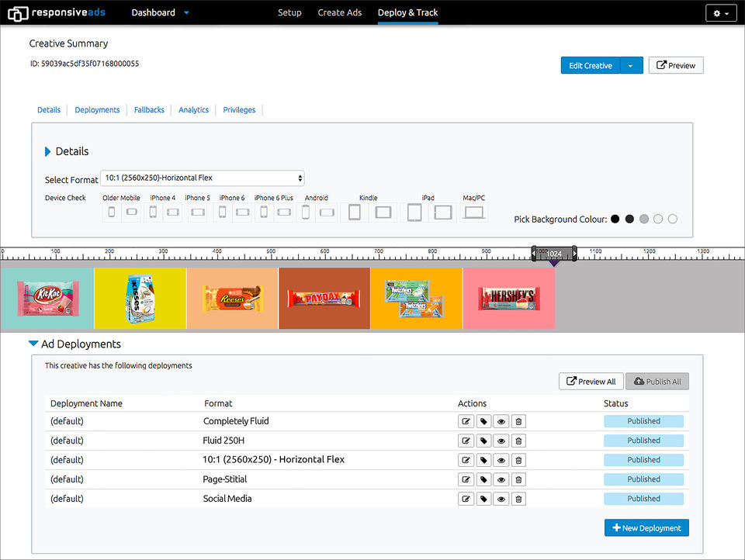Click the KitKat ad thumbnail

click(x=47, y=299)
